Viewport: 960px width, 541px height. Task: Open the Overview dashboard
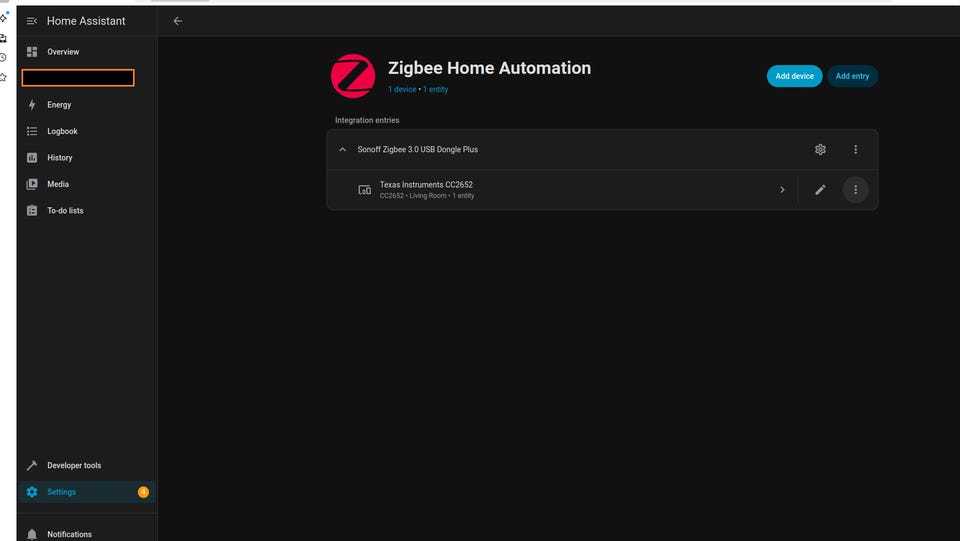click(x=86, y=52)
